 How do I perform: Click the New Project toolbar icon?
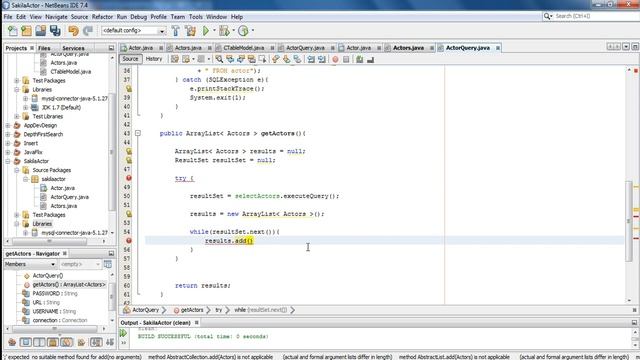point(27,31)
